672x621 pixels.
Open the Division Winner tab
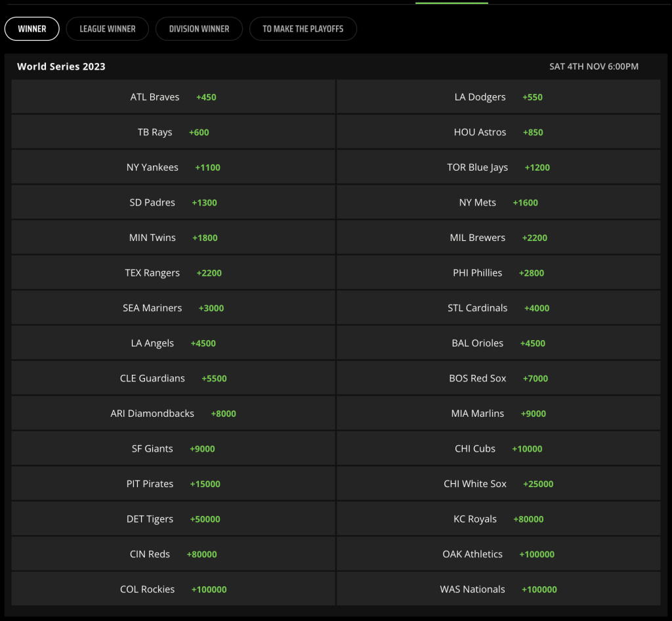coord(199,29)
